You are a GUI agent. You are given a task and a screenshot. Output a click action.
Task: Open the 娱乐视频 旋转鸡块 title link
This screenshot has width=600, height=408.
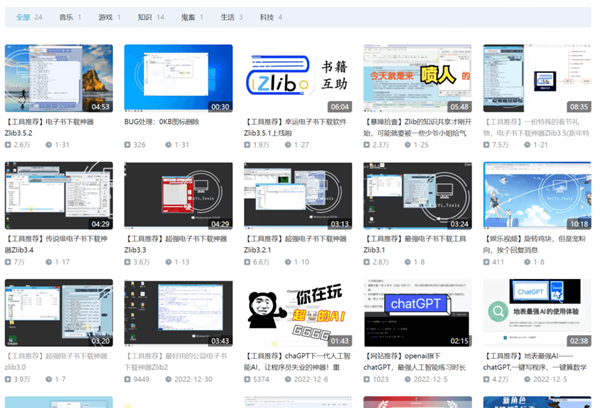(535, 244)
